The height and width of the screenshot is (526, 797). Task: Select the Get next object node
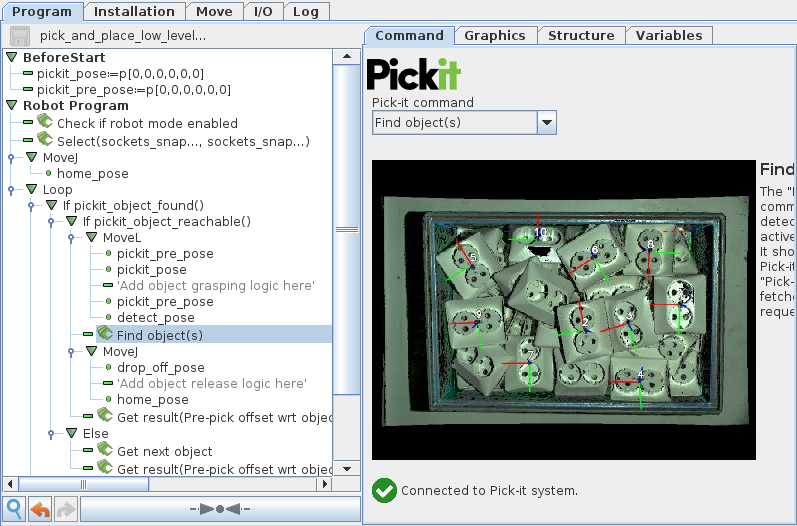pos(165,451)
